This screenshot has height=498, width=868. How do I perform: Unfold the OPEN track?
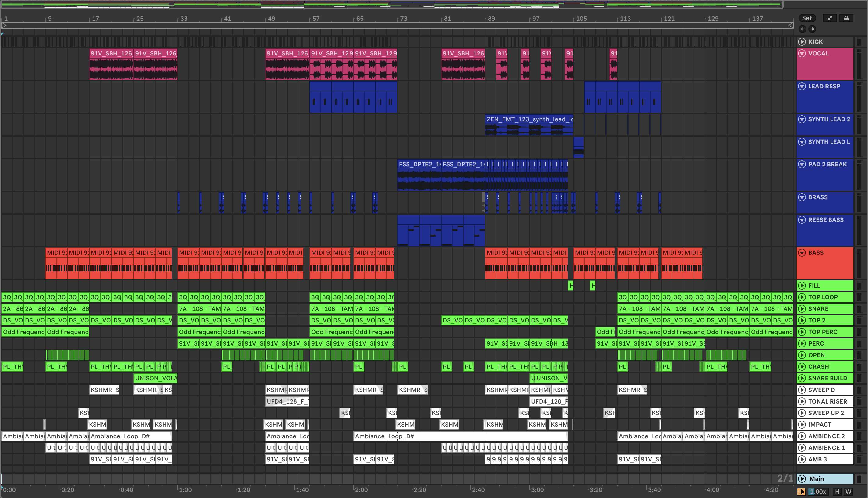tap(802, 355)
